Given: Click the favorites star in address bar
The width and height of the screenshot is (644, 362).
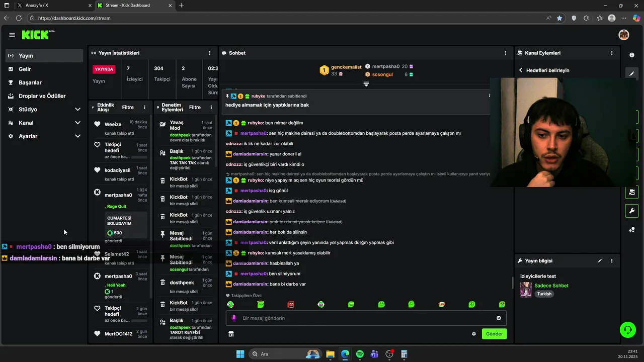Looking at the screenshot, I should 559,18.
